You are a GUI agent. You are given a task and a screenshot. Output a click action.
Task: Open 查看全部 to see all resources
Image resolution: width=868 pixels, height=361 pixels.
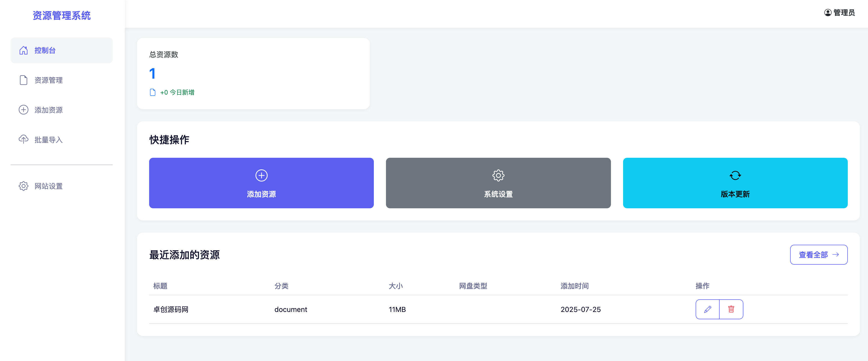(x=819, y=255)
